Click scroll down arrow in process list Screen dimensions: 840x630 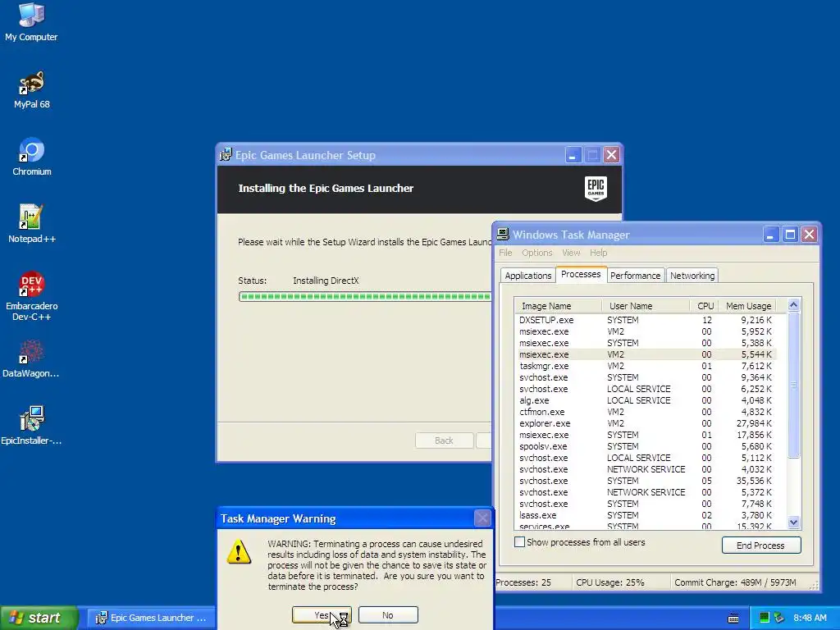793,523
